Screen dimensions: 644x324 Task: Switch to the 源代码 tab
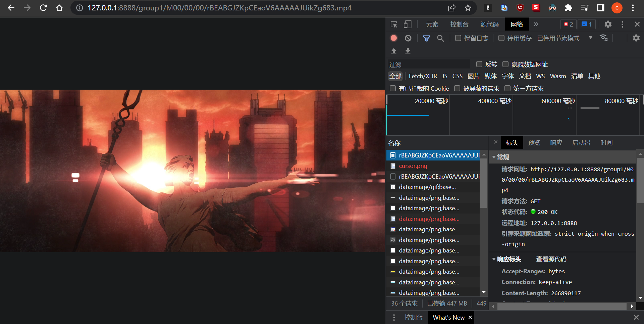489,24
